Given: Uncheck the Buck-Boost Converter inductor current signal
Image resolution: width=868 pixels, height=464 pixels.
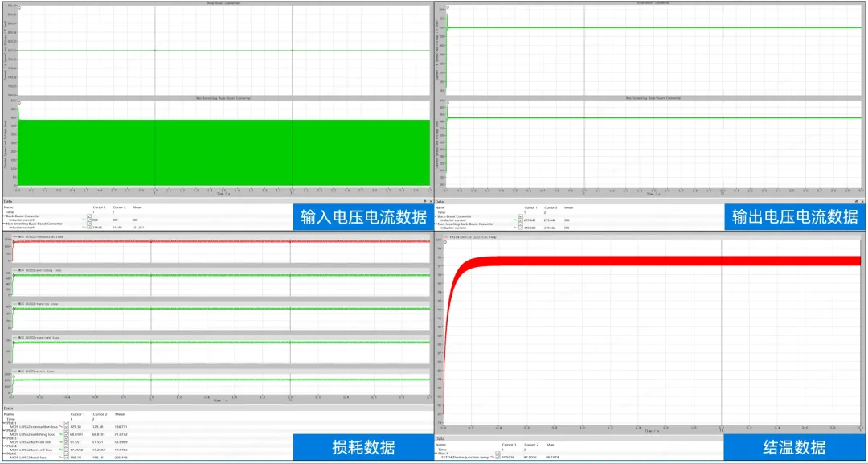Looking at the screenshot, I should tap(89, 220).
